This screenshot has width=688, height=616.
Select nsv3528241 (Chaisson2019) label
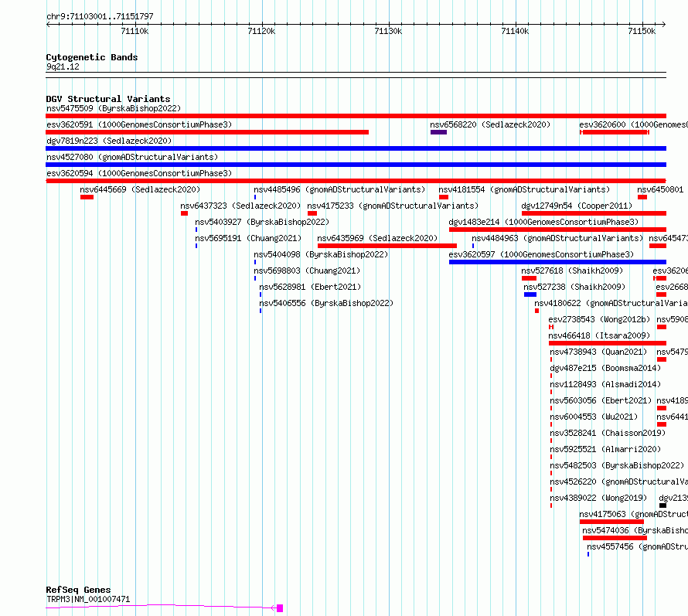tap(608, 433)
